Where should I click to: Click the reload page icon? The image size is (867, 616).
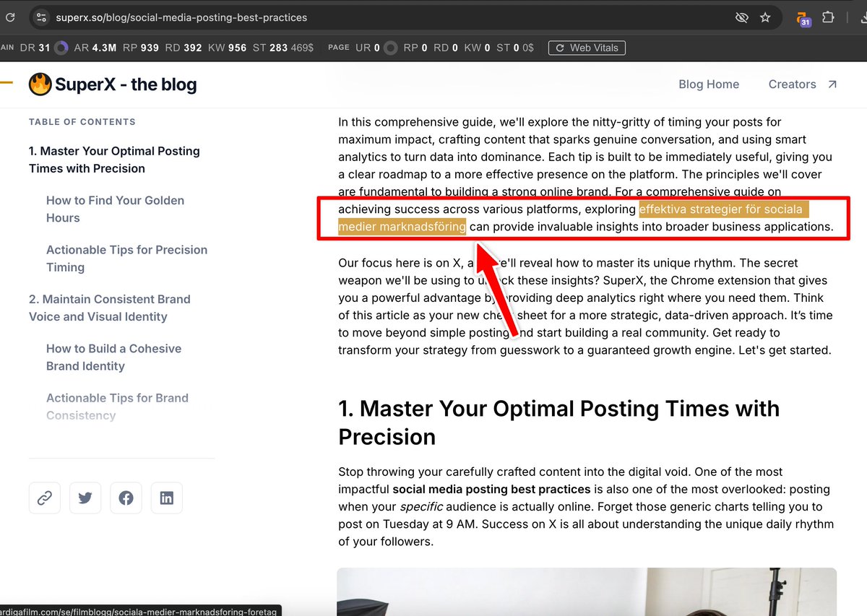click(x=10, y=17)
